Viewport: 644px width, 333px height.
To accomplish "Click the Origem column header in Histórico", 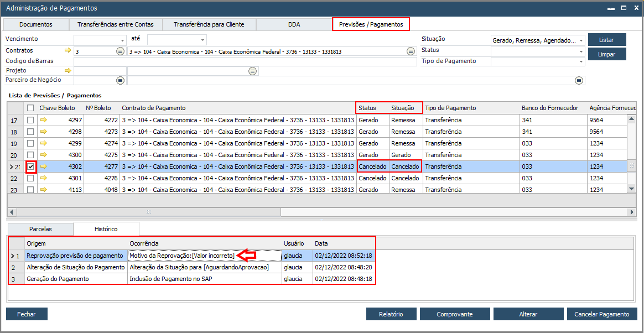I will [76, 243].
